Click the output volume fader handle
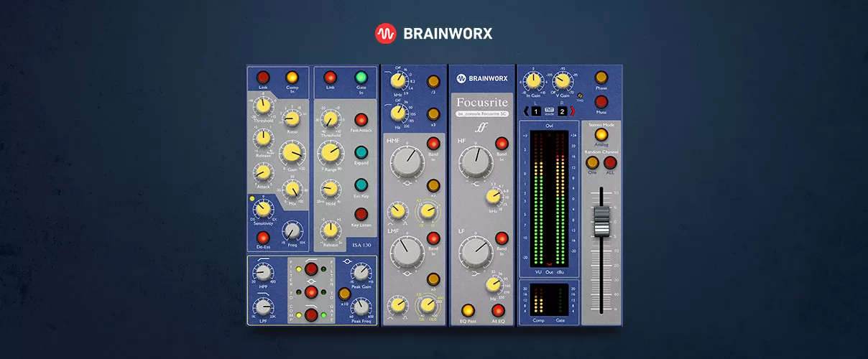 coord(601,222)
